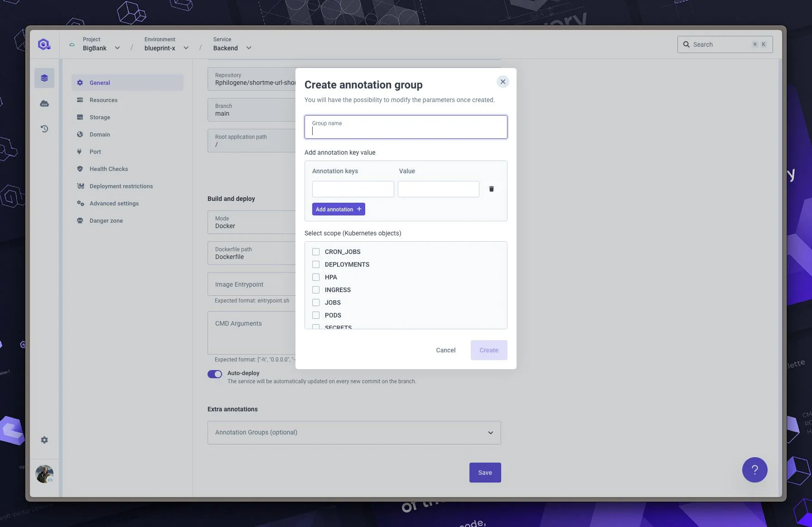812x527 pixels.
Task: Click the user avatar thumbnail
Action: coord(44,474)
